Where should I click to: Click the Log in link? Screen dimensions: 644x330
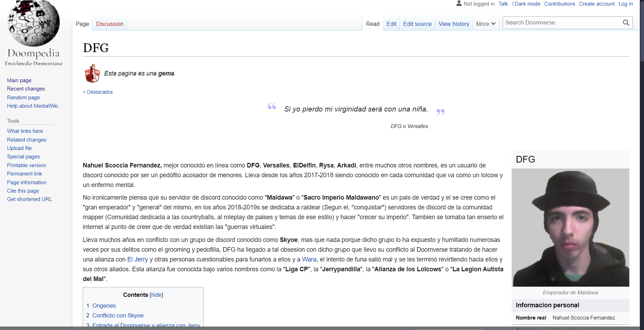pyautogui.click(x=626, y=4)
